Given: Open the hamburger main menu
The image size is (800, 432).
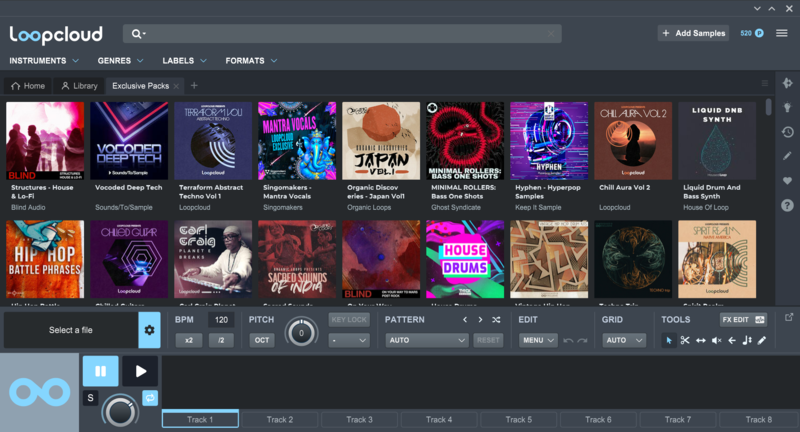Looking at the screenshot, I should [x=781, y=33].
